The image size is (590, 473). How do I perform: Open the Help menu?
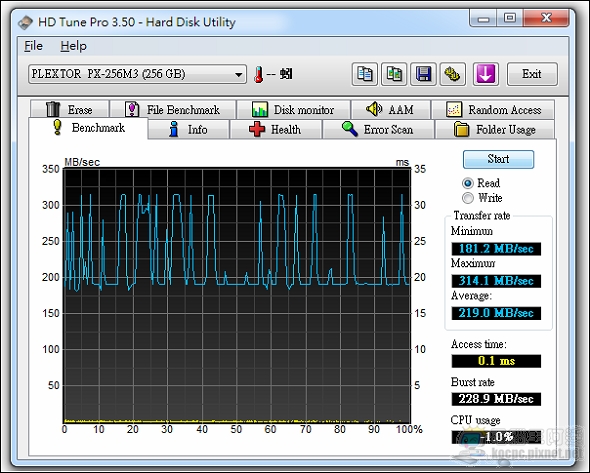click(x=73, y=46)
